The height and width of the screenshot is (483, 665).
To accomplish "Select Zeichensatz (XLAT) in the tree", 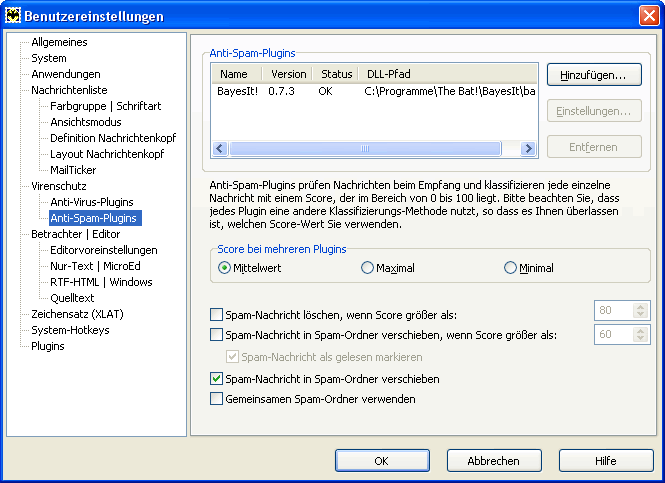I will point(77,314).
